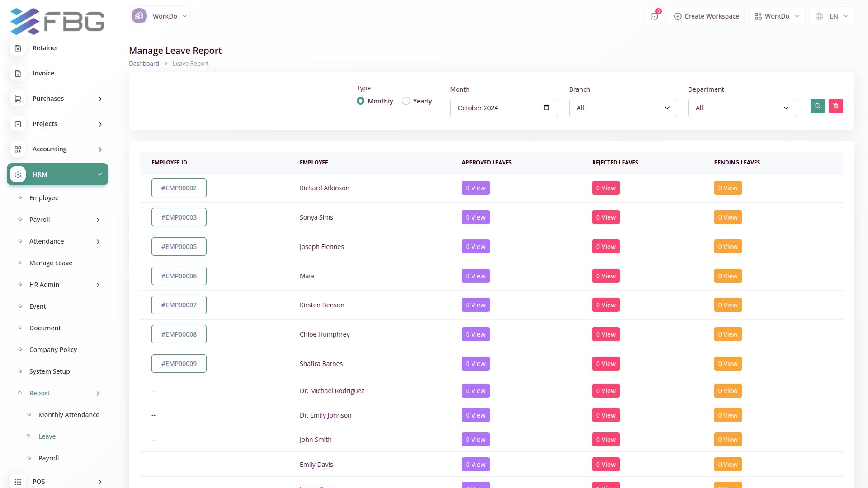View approved leaves for Richard Atkinson
The width and height of the screenshot is (868, 488).
point(475,188)
